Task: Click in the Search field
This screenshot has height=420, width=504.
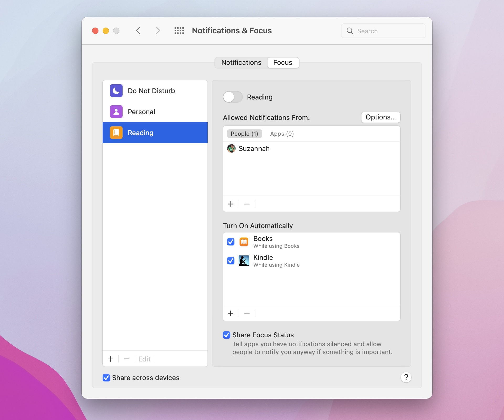Action: [x=383, y=31]
